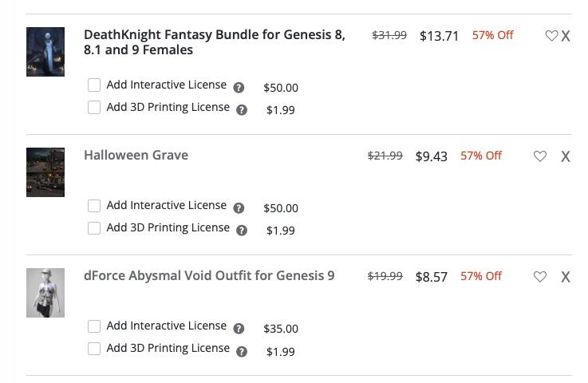Open dForce Abysmal Void Outfit product page
The height and width of the screenshot is (383, 588).
(209, 276)
